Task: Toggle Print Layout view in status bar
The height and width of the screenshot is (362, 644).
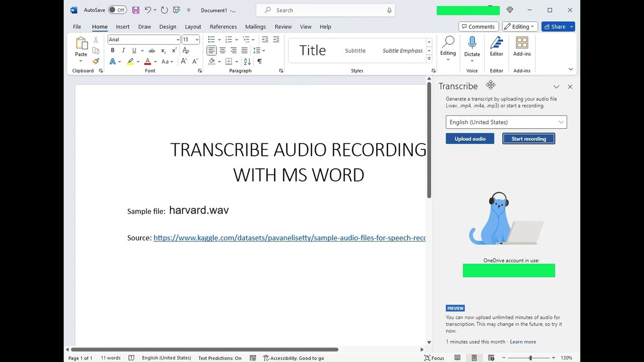Action: (x=474, y=358)
